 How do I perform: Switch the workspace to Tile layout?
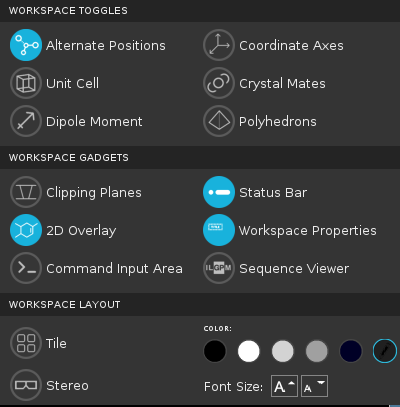coord(26,343)
